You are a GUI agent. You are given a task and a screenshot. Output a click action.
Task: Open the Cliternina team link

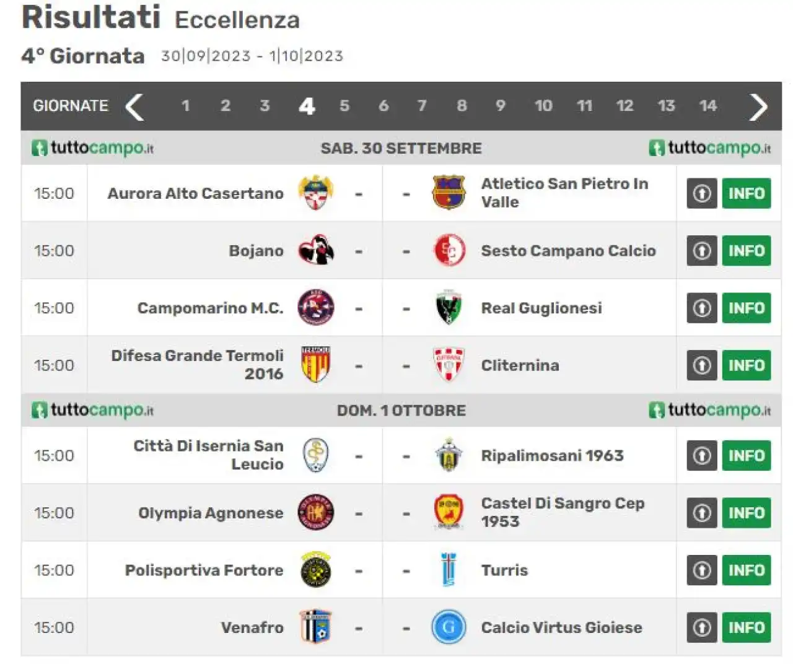(520, 365)
